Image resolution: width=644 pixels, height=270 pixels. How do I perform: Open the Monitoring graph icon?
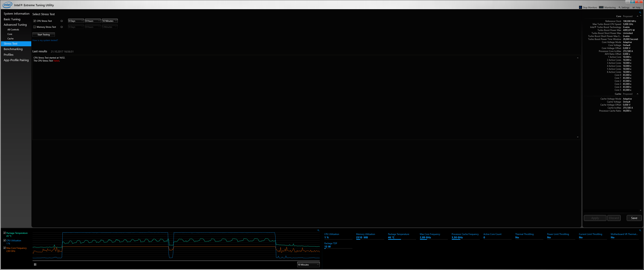coord(601,7)
